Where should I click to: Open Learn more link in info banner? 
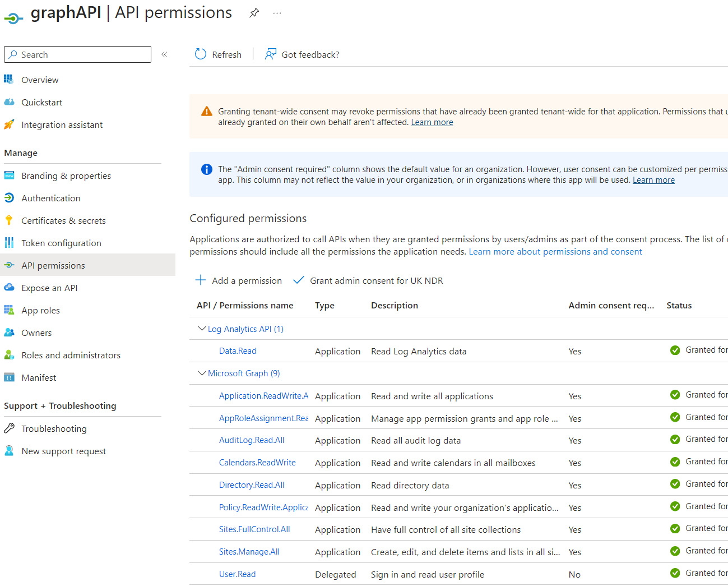[x=653, y=180]
